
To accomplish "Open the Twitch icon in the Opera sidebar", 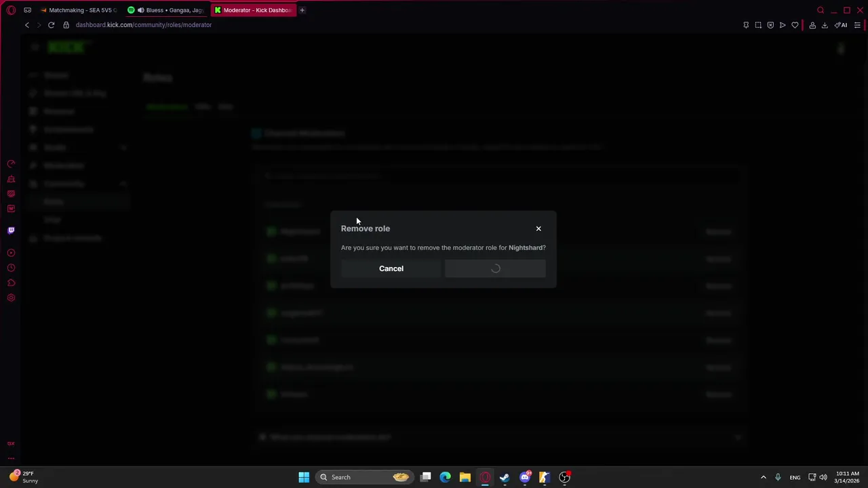I will click(x=11, y=230).
